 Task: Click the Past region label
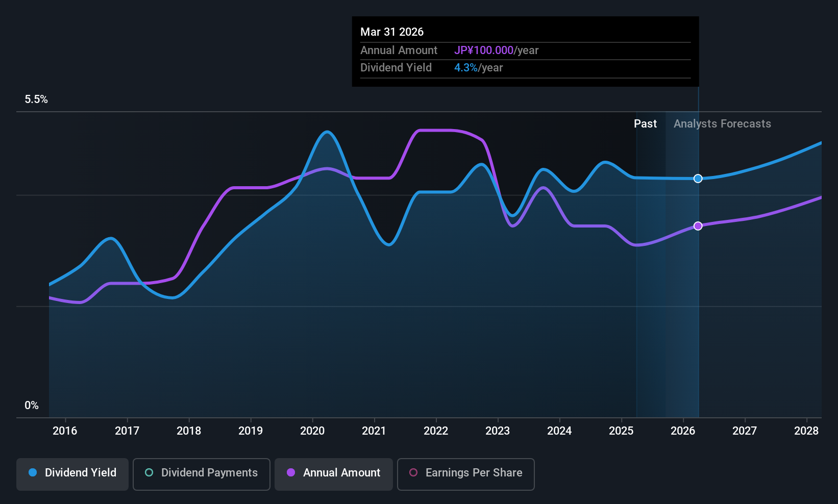645,124
